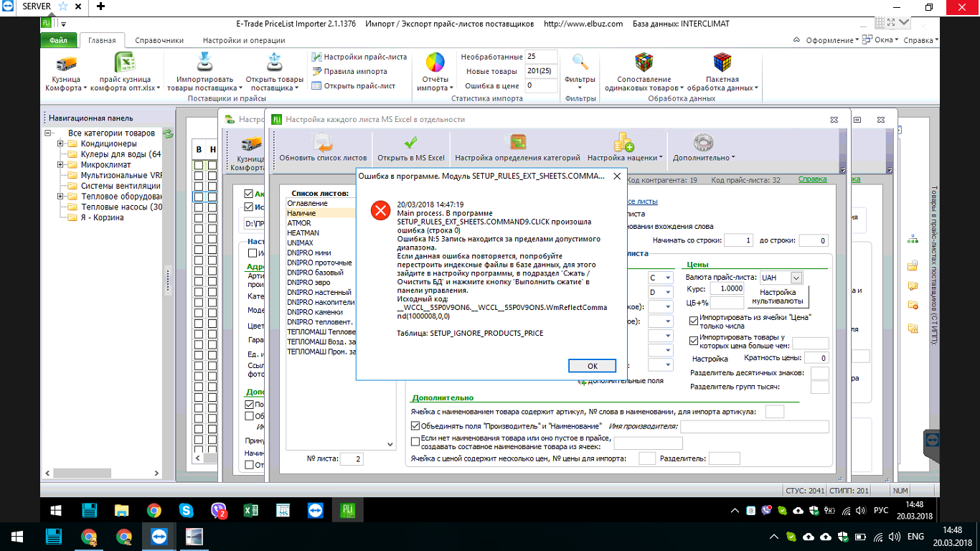The width and height of the screenshot is (980, 551).
Task: Open Оформление dropdown menu
Action: pyautogui.click(x=832, y=40)
